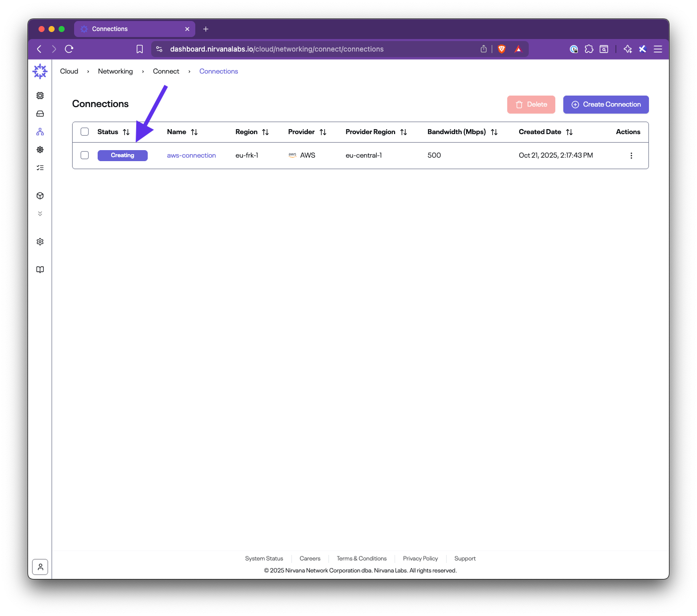Open the Kubernetes ship-wheel sidebar icon

pyautogui.click(x=40, y=150)
